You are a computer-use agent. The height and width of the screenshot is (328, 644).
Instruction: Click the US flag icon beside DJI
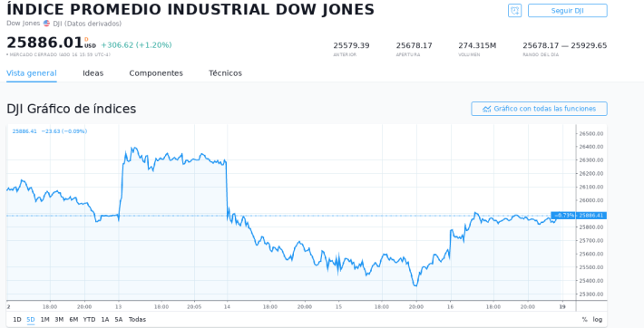click(x=46, y=24)
